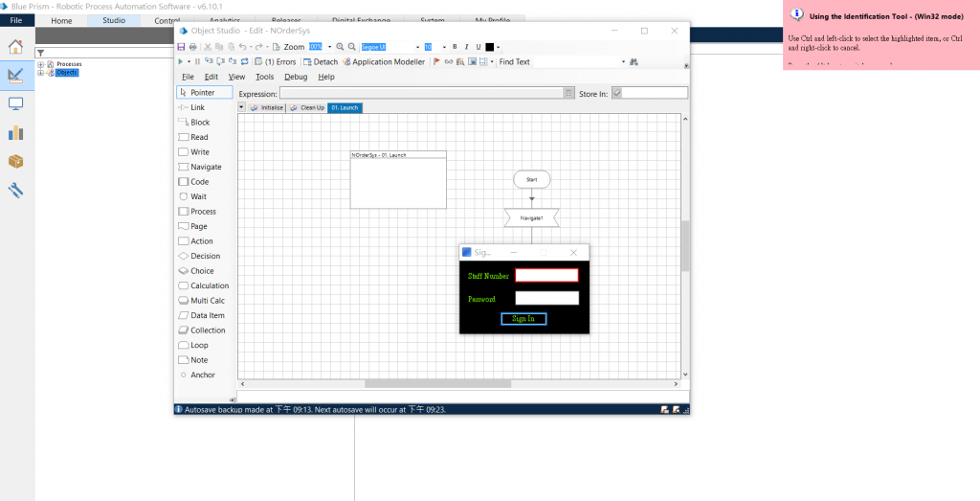Click the red flag breakpoint icon
Image resolution: width=980 pixels, height=501 pixels.
coord(436,61)
